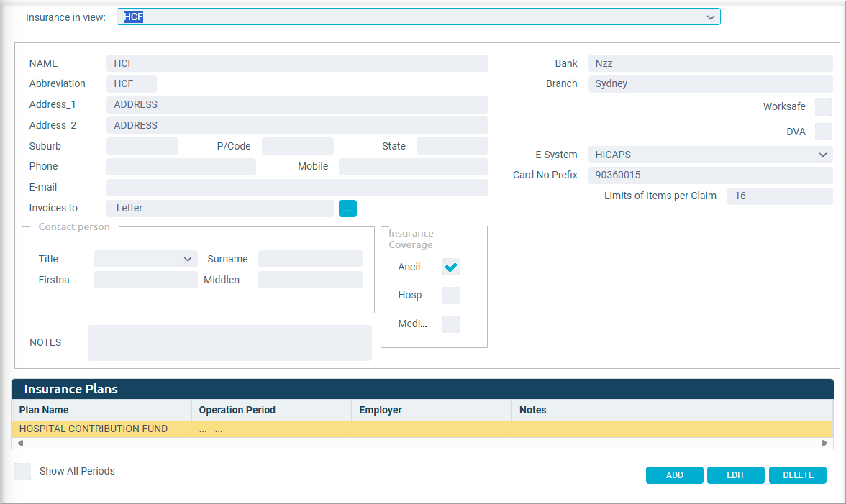Image resolution: width=846 pixels, height=504 pixels.
Task: Click the EDIT button
Action: [736, 475]
